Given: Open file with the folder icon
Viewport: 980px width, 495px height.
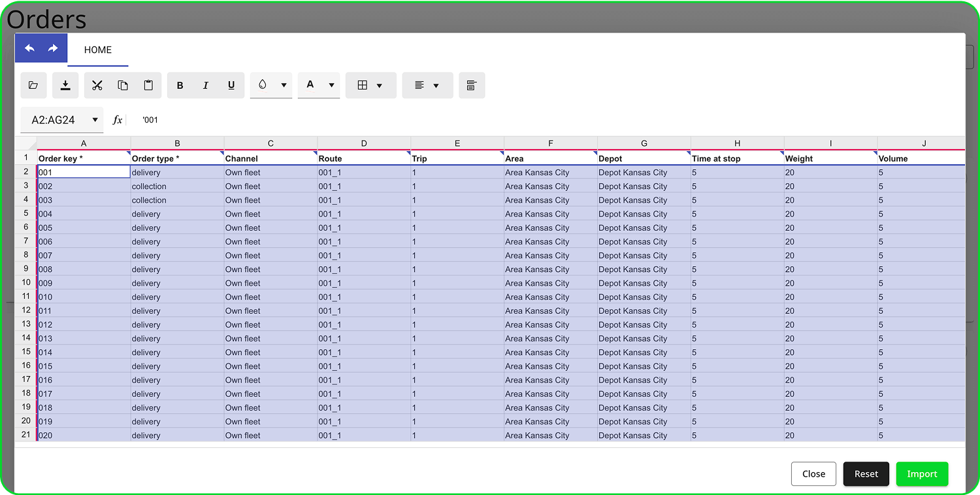Looking at the screenshot, I should [x=33, y=85].
